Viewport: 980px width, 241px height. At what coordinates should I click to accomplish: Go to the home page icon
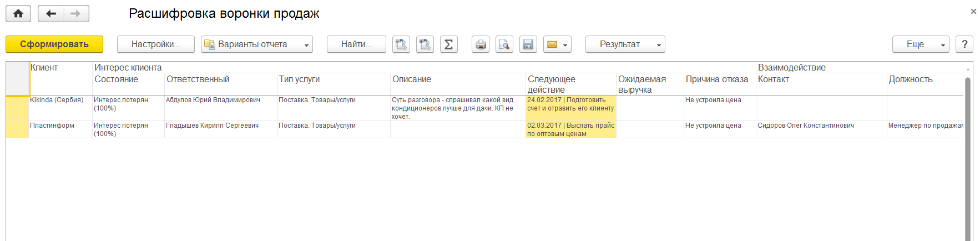[18, 14]
